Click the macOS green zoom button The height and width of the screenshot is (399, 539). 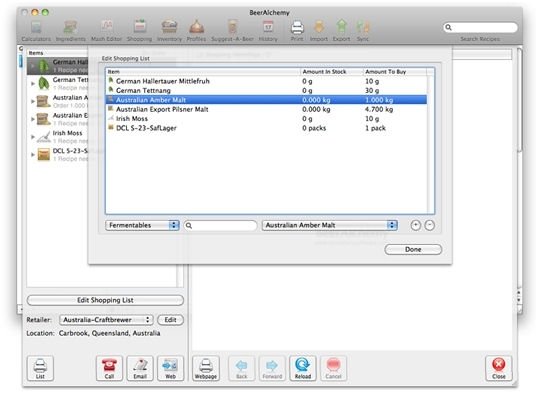(x=45, y=12)
